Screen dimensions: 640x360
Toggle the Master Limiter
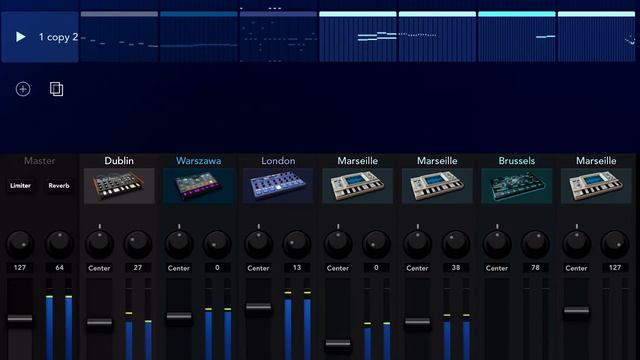pyautogui.click(x=20, y=186)
